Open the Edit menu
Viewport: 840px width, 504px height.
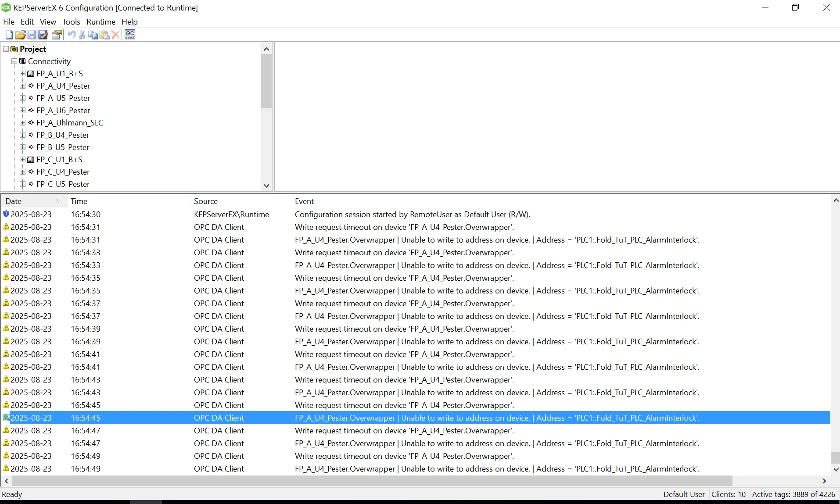coord(27,22)
